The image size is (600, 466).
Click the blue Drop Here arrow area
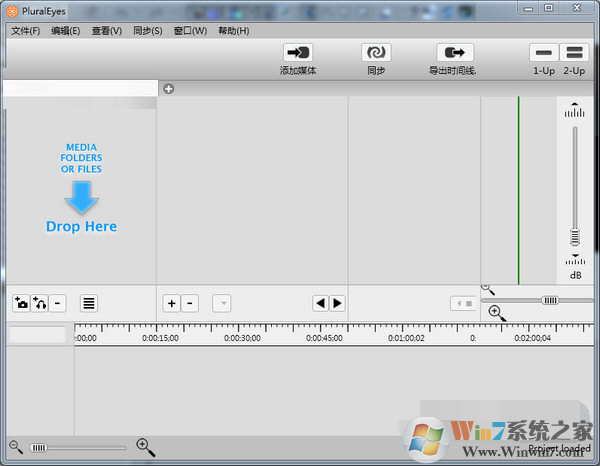82,197
